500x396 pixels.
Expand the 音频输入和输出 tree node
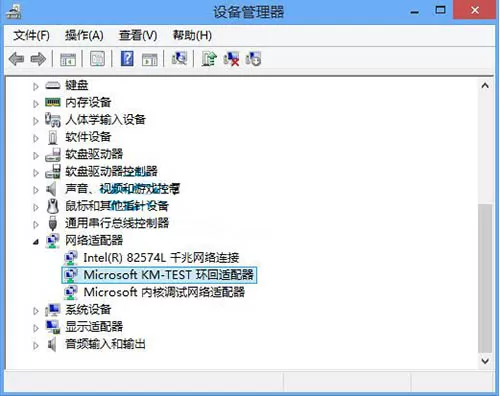(36, 346)
